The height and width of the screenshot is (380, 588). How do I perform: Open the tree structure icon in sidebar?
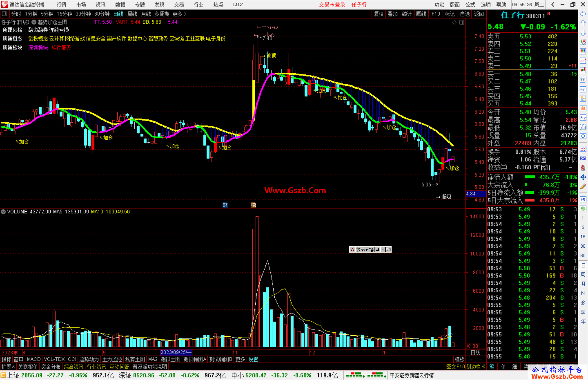(x=583, y=99)
